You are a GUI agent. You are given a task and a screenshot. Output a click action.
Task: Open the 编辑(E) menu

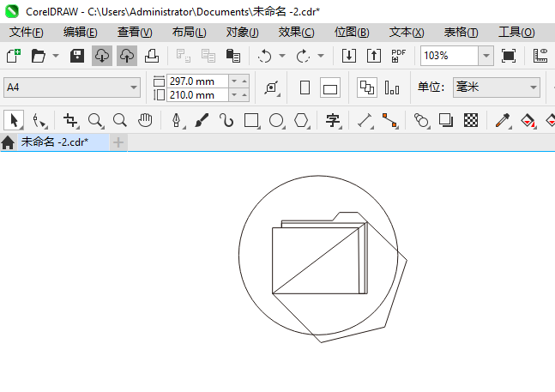pos(81,33)
